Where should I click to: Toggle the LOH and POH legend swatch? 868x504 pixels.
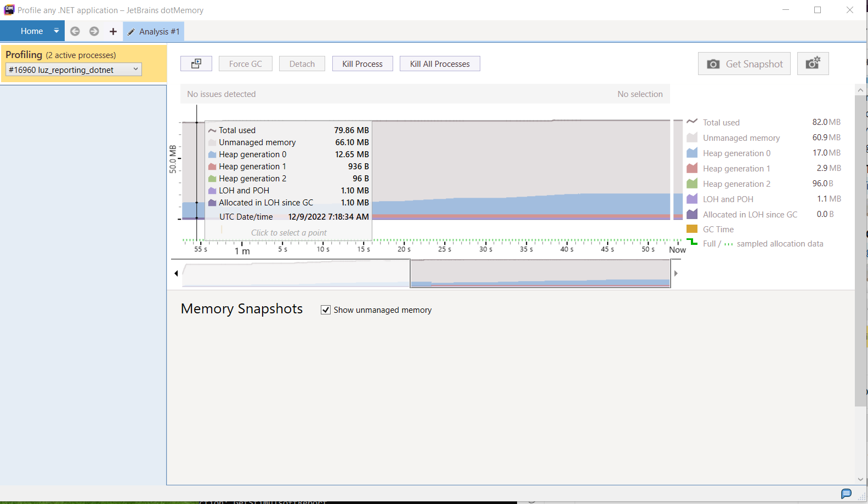pos(692,199)
